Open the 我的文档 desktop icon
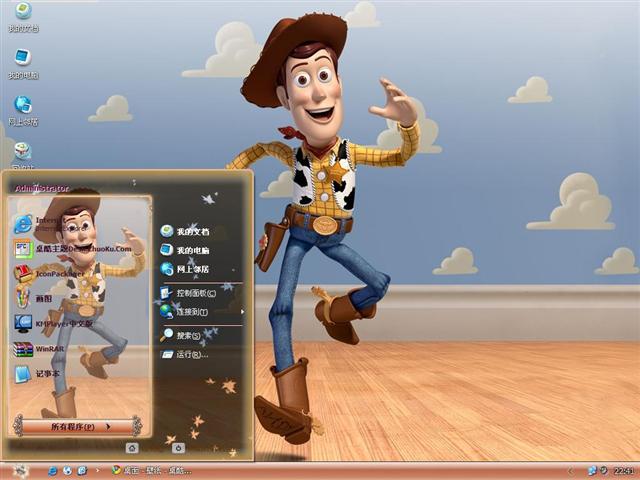Image resolution: width=640 pixels, height=480 pixels. 23,17
